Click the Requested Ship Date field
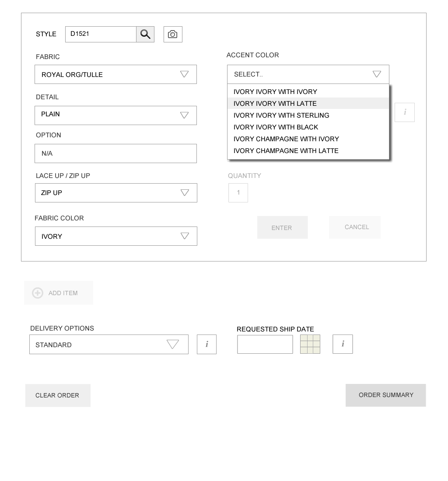The width and height of the screenshot is (448, 481). (265, 345)
